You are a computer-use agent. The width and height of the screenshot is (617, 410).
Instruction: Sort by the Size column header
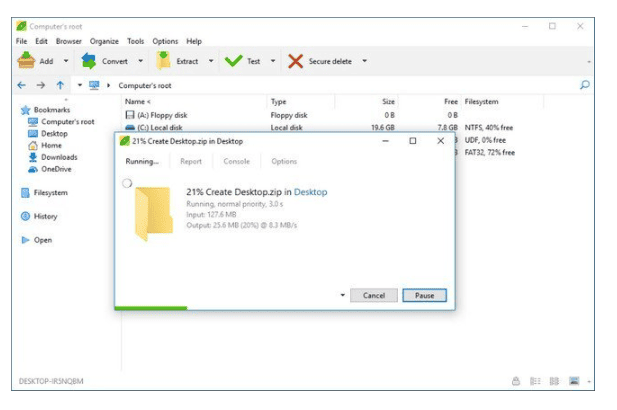point(388,102)
